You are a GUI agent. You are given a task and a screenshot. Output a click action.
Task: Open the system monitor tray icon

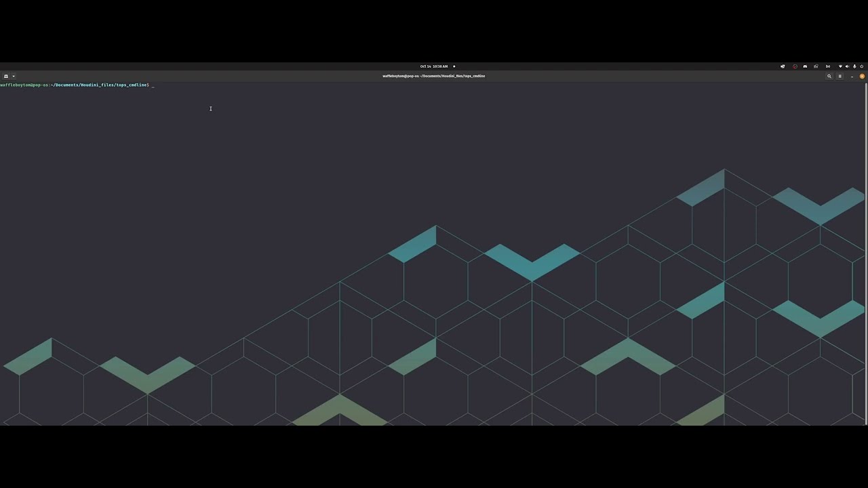coord(816,66)
